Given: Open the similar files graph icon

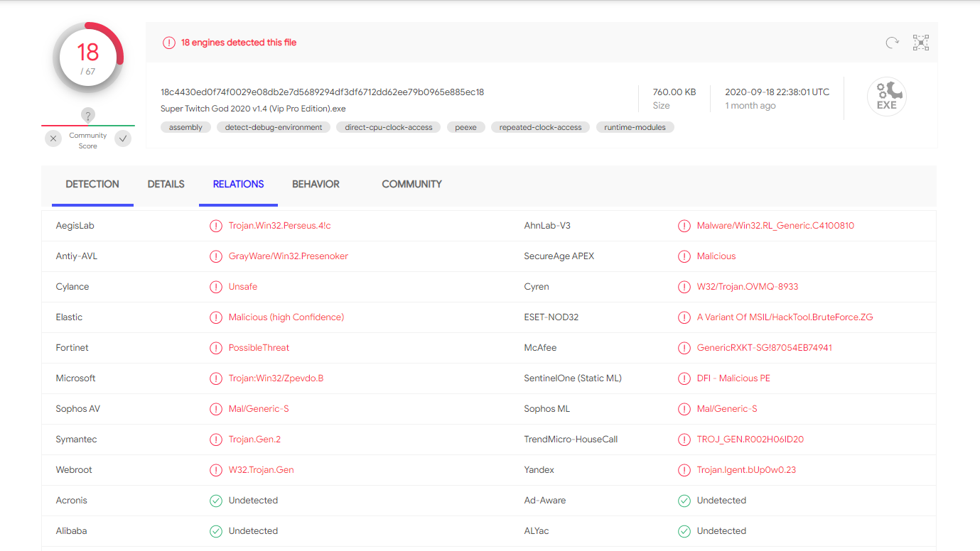Looking at the screenshot, I should click(921, 43).
